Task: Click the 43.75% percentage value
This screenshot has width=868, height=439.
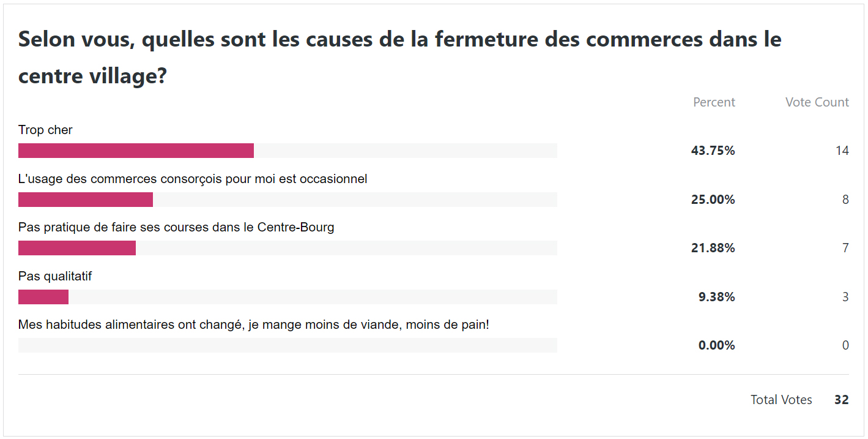Action: (x=713, y=151)
